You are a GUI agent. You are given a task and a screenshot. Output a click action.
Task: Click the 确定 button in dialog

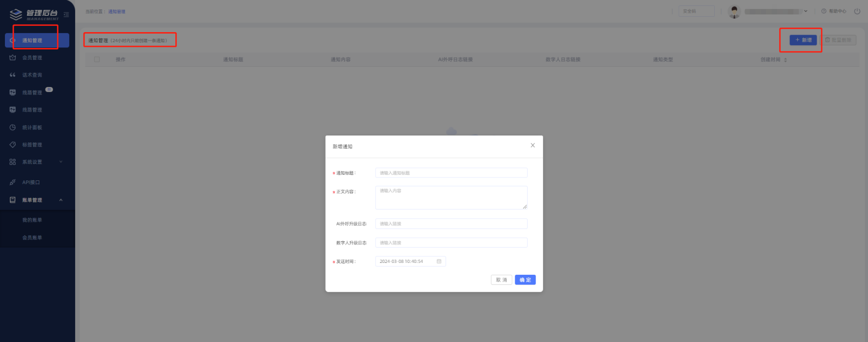tap(525, 280)
